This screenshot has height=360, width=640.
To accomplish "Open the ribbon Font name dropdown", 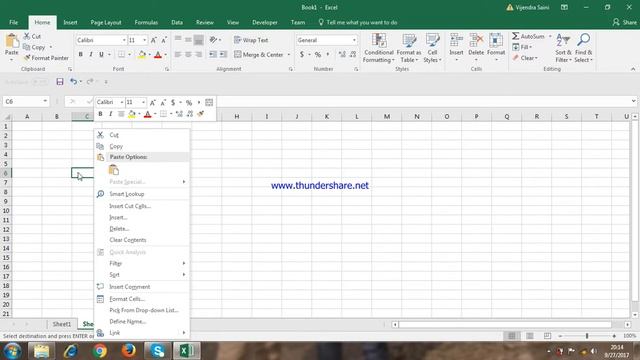I will click(x=124, y=40).
